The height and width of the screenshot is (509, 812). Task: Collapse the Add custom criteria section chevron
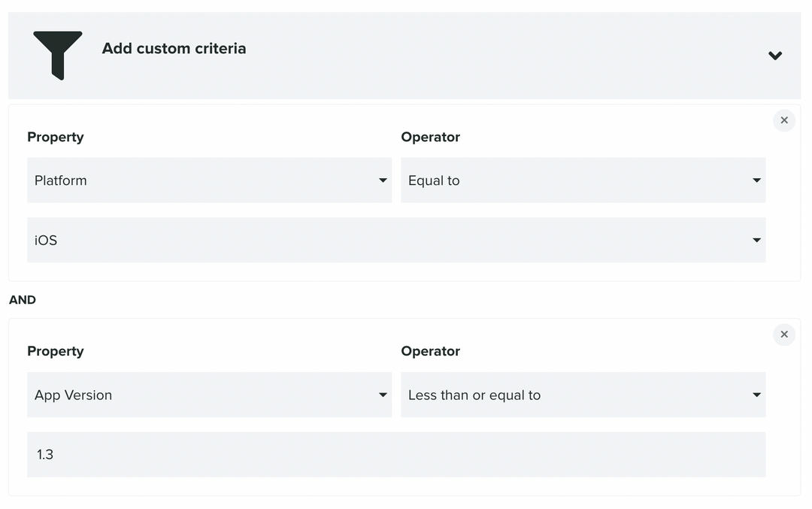[x=775, y=56]
